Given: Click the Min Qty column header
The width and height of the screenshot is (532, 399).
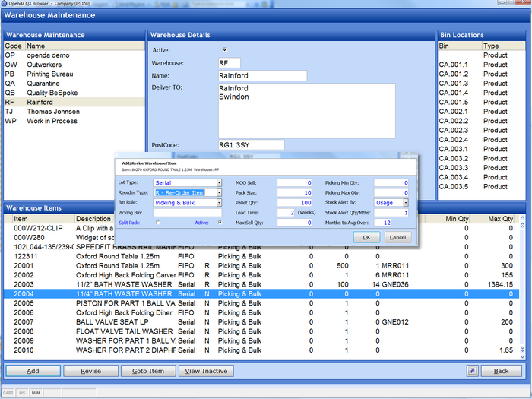Looking at the screenshot, I should (x=448, y=219).
